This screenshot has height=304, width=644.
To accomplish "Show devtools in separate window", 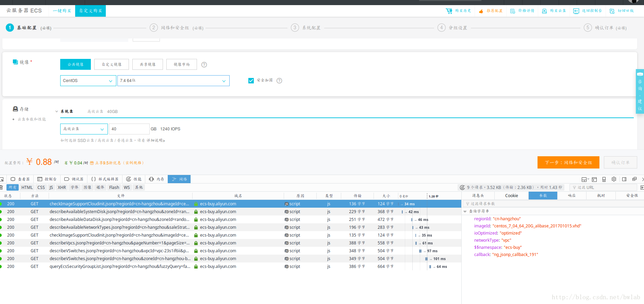I will click(x=634, y=179).
